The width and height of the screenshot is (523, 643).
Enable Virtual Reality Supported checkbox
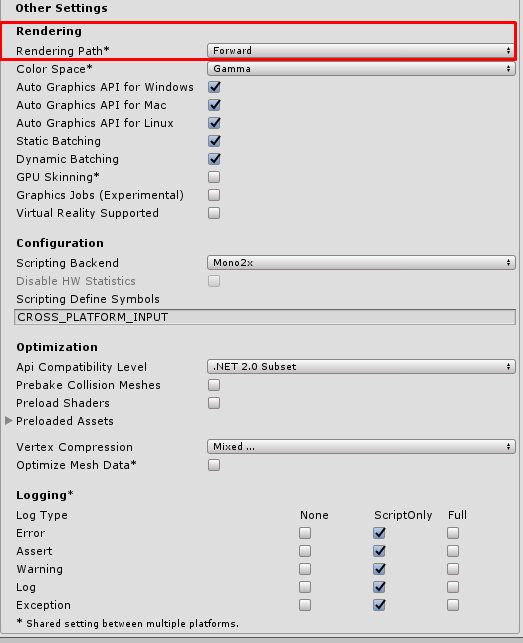(214, 213)
